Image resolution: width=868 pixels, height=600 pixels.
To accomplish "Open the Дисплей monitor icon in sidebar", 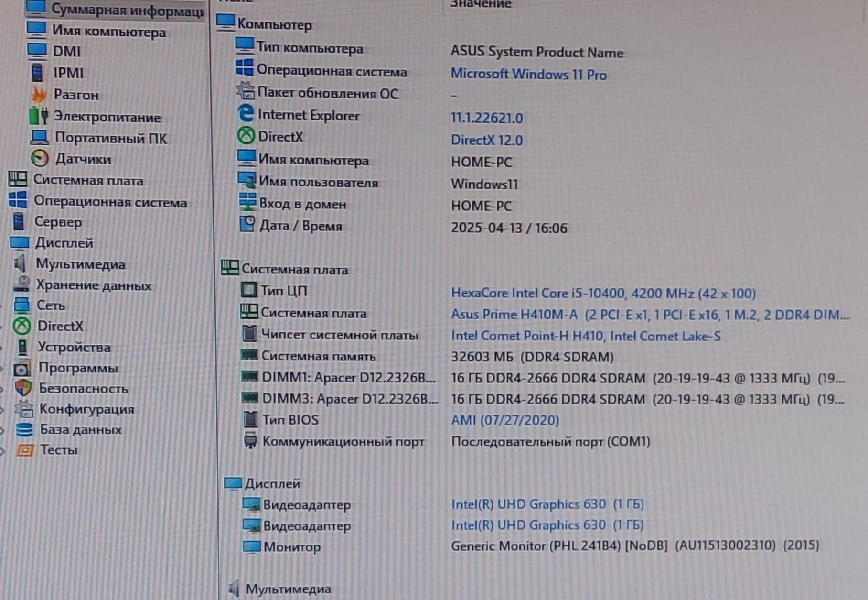I will click(20, 243).
